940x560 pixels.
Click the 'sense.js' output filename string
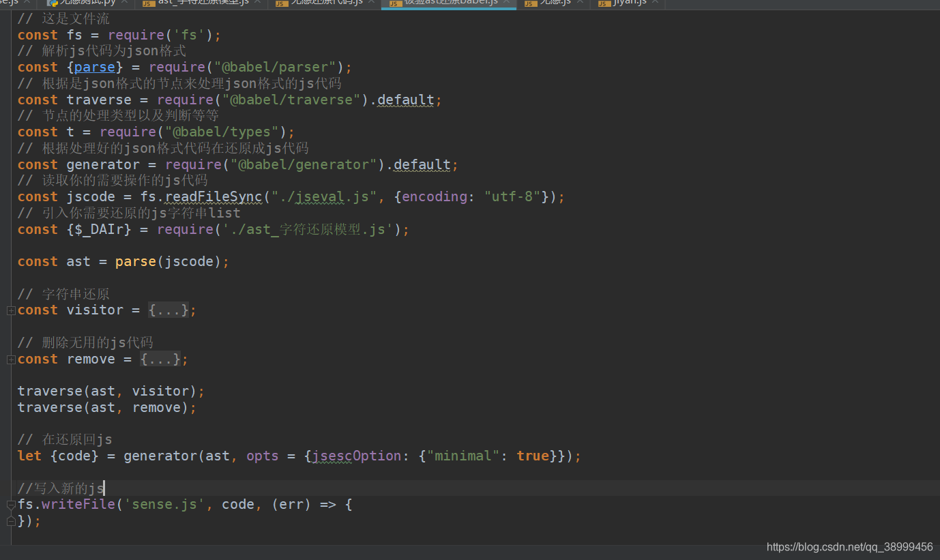(164, 505)
